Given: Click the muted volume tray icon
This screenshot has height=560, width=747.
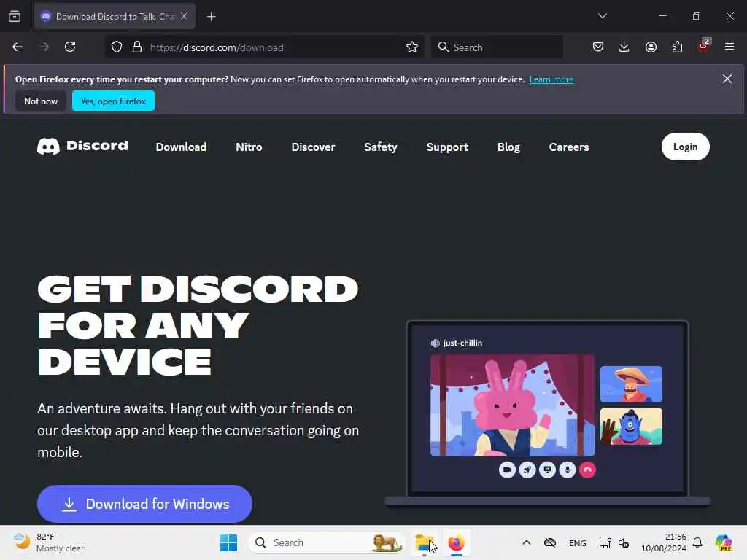Looking at the screenshot, I should pyautogui.click(x=624, y=542).
